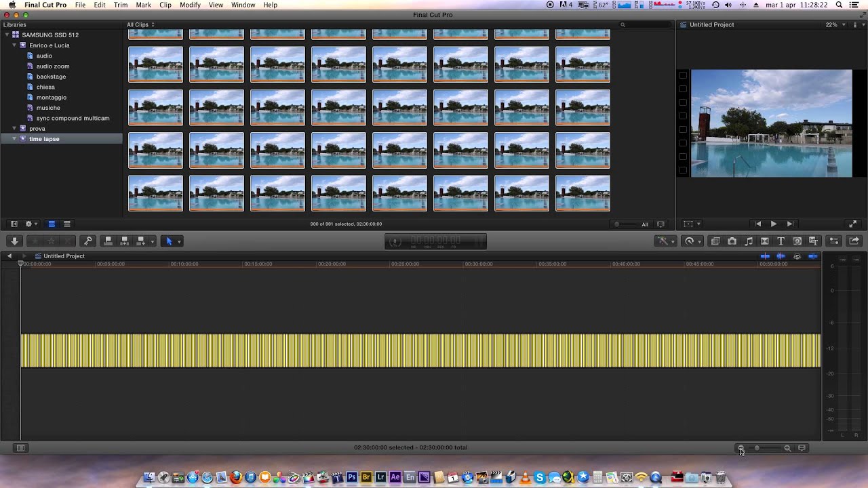The height and width of the screenshot is (488, 868).
Task: Click the Reject (X) rating button
Action: (x=68, y=241)
